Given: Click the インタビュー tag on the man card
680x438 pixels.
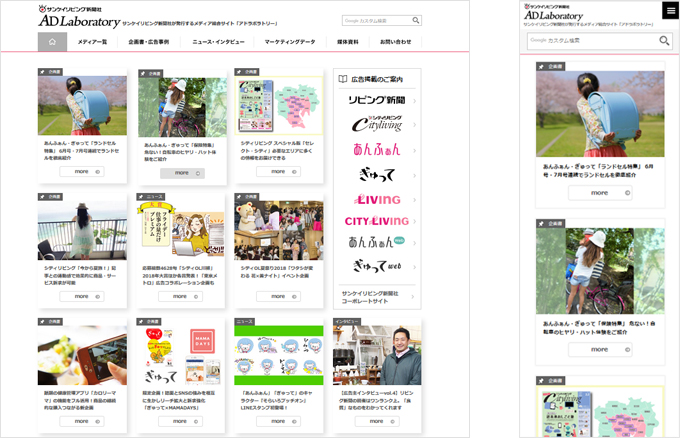Looking at the screenshot, I should pos(347,322).
